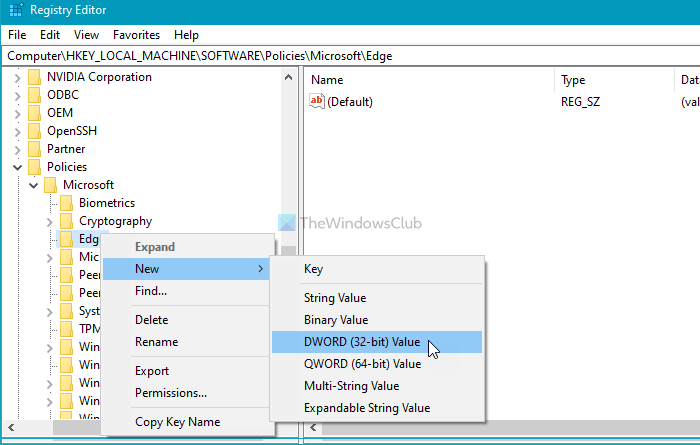The width and height of the screenshot is (700, 445).
Task: Select the Biometrics key label
Action: pyautogui.click(x=107, y=203)
